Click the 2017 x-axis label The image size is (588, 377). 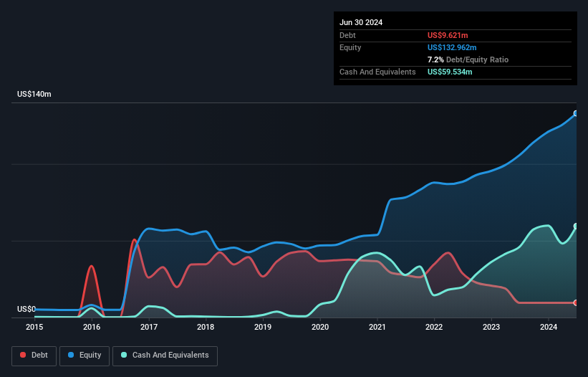pos(149,327)
